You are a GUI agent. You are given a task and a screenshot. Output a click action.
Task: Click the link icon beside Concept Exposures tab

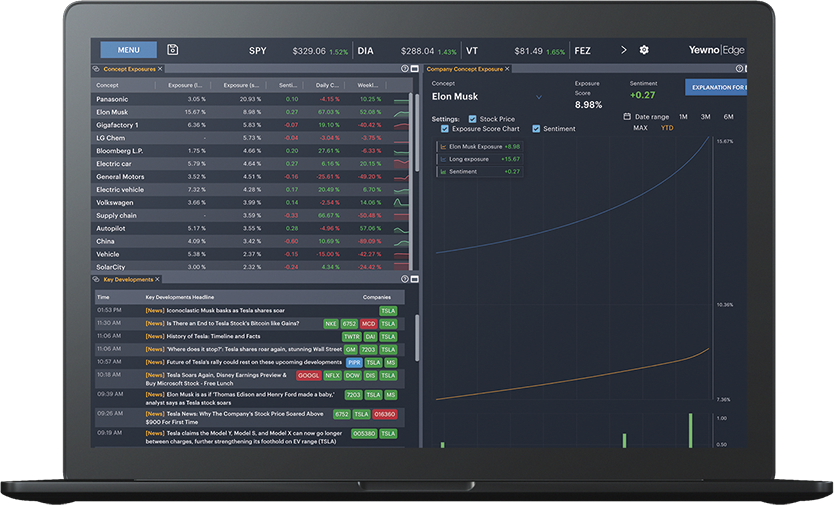[96, 69]
